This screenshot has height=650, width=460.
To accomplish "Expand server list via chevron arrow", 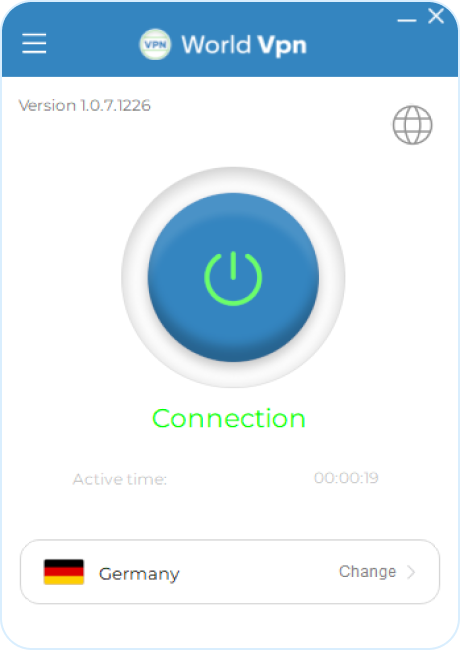I will coord(411,572).
